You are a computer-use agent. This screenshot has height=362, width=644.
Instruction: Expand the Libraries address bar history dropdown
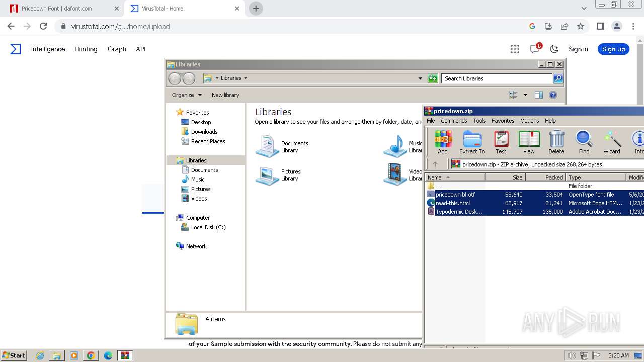click(420, 78)
